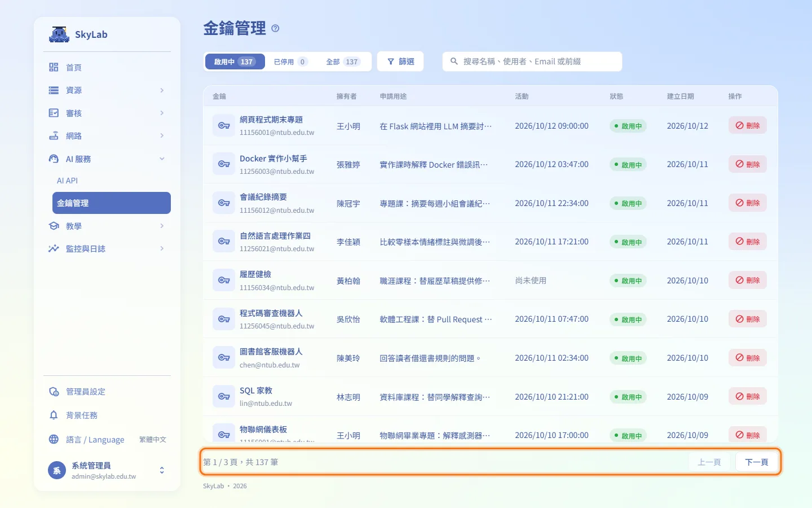Select the 金鑰管理 sidebar item
This screenshot has width=812, height=508.
pyautogui.click(x=112, y=203)
